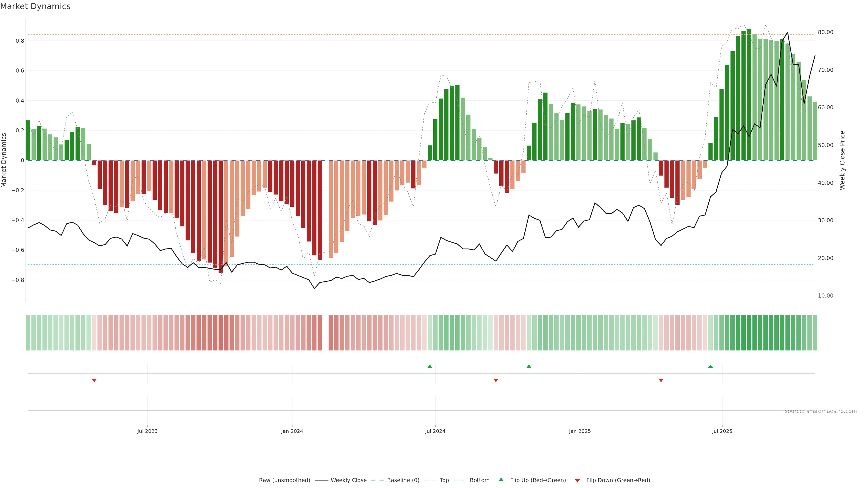The height and width of the screenshot is (488, 868).
Task: Click the Jul 2025 x-axis label
Action: click(722, 431)
